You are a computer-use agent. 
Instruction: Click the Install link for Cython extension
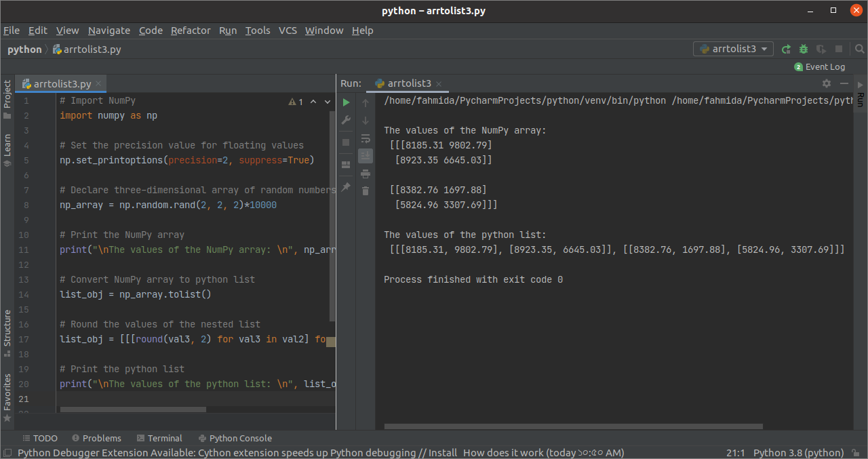coord(443,452)
